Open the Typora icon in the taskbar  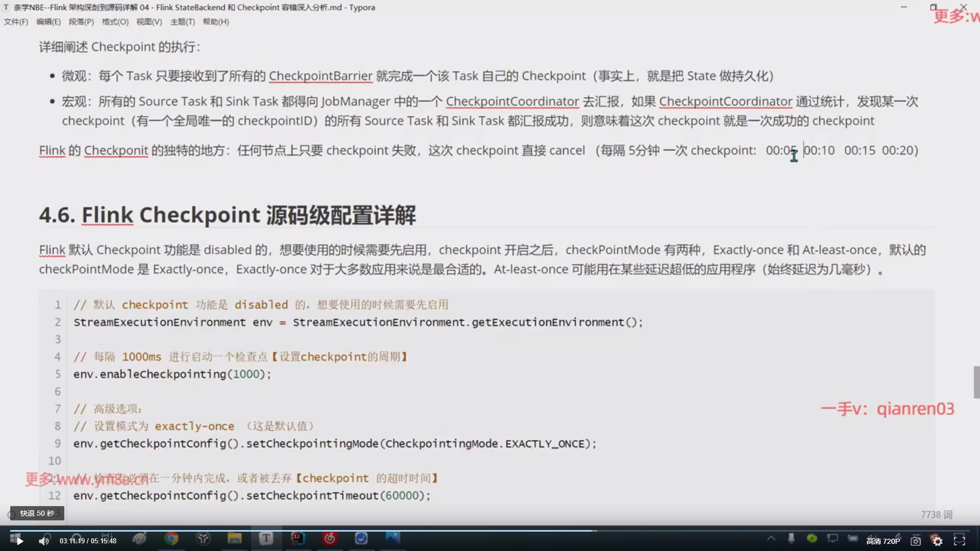(266, 539)
